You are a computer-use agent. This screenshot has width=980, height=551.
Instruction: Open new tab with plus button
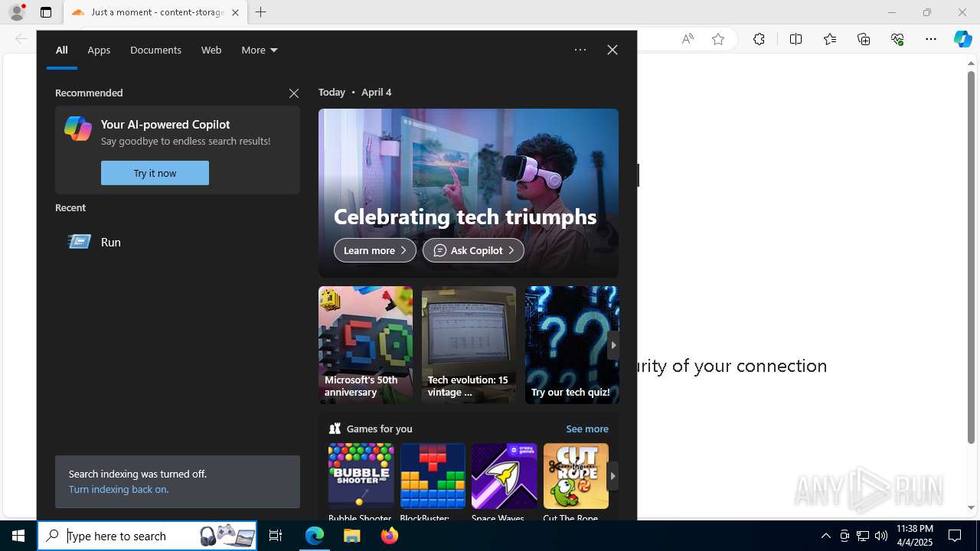pos(261,12)
